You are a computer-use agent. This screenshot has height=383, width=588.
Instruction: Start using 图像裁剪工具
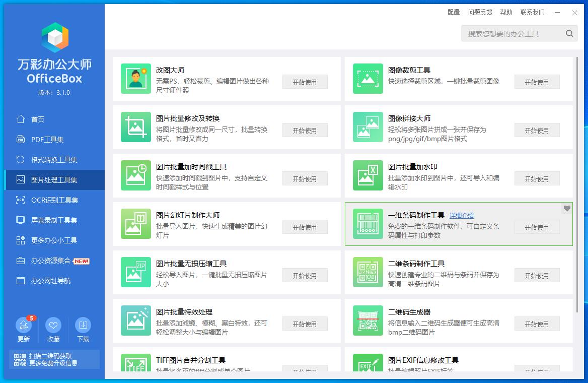(x=537, y=82)
